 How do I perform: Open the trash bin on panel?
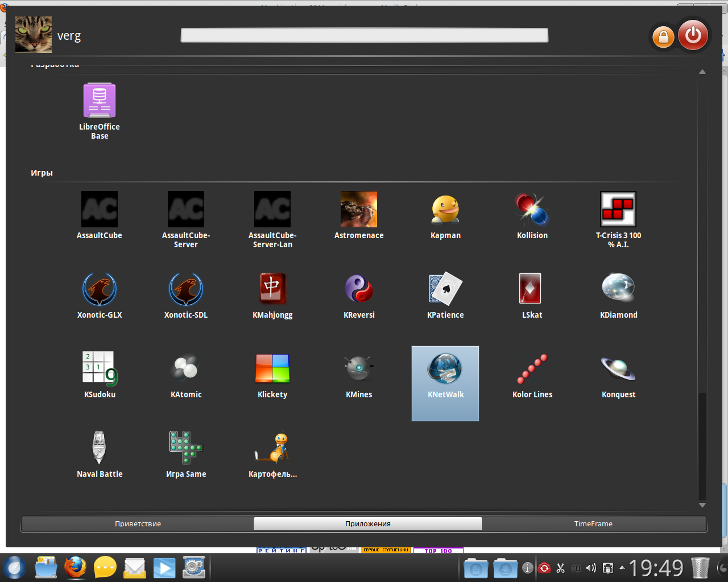pyautogui.click(x=701, y=567)
